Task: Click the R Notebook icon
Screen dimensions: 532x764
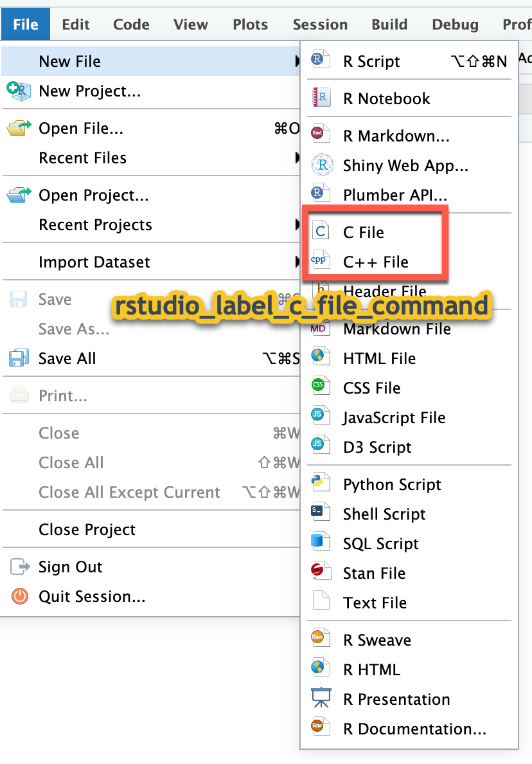Action: 321,98
